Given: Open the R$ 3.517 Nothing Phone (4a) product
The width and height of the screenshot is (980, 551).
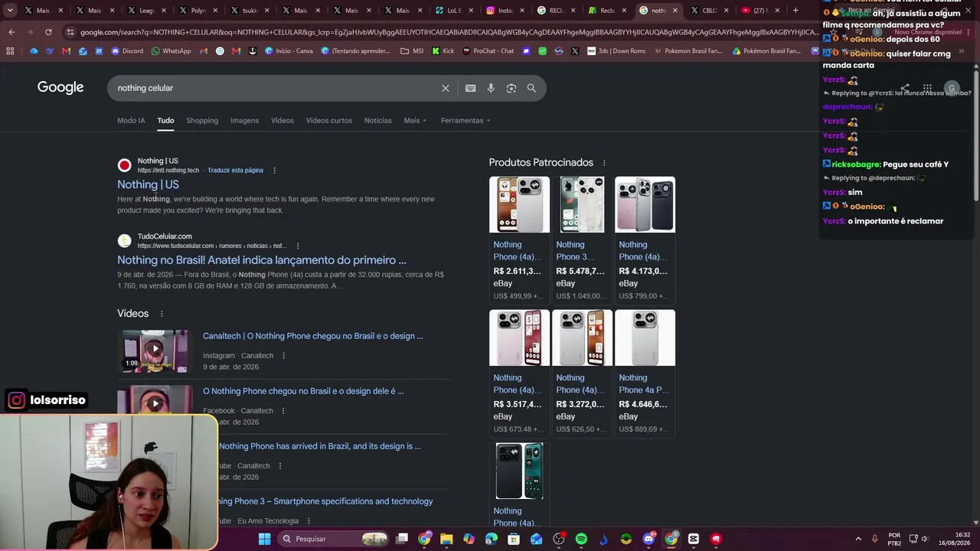Looking at the screenshot, I should [519, 373].
